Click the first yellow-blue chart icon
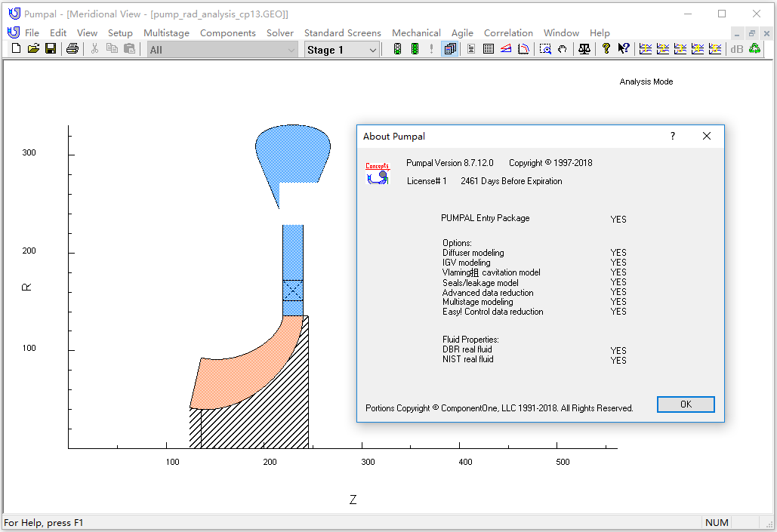Image resolution: width=777 pixels, height=532 pixels. 645,49
